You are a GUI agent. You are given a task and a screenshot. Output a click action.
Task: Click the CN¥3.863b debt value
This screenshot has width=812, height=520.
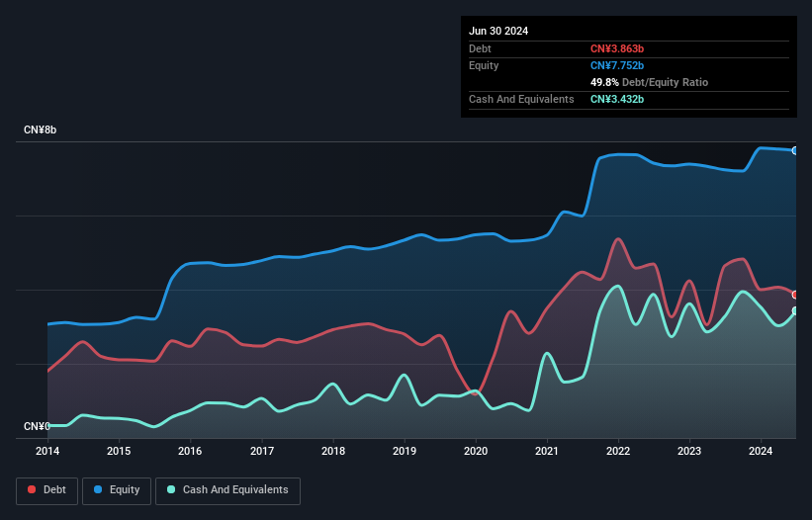[617, 48]
